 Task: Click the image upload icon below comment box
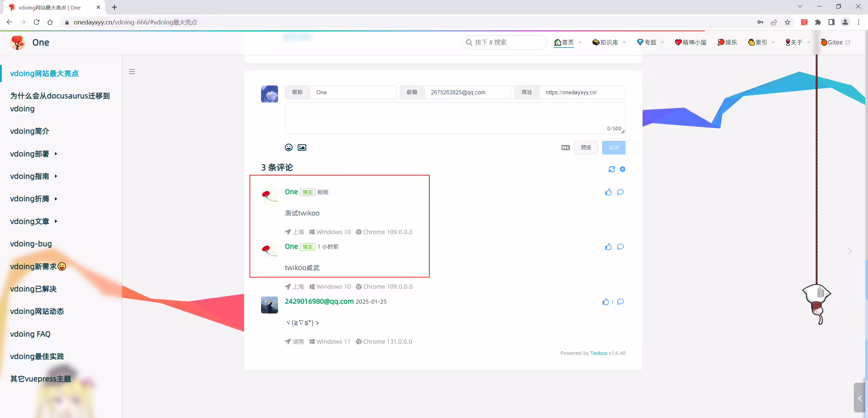(302, 147)
